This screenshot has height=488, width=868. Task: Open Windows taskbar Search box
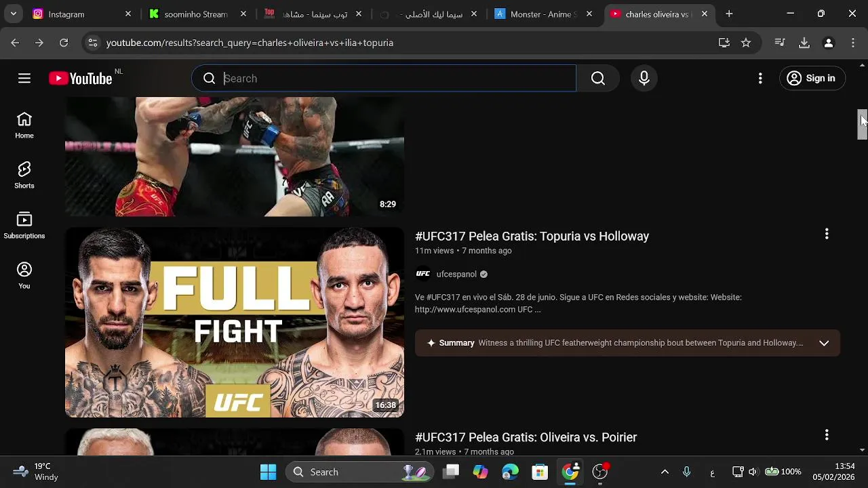(359, 472)
